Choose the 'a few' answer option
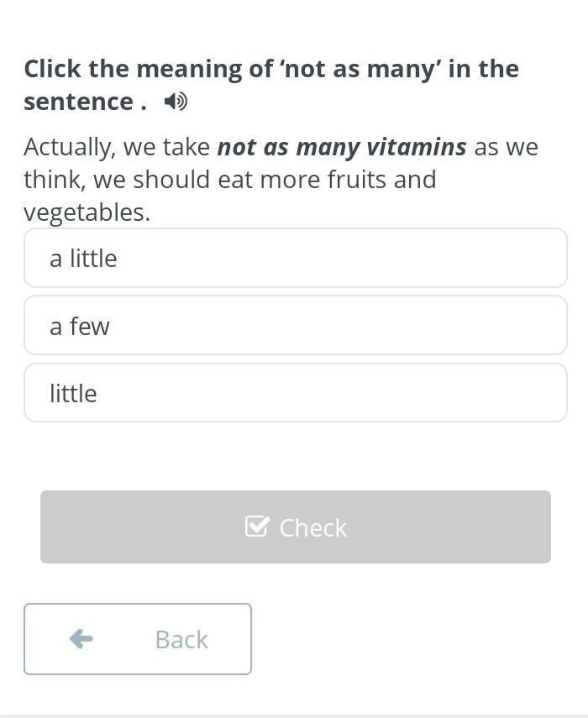Screen dimensions: 588x718 pyautogui.click(x=295, y=326)
